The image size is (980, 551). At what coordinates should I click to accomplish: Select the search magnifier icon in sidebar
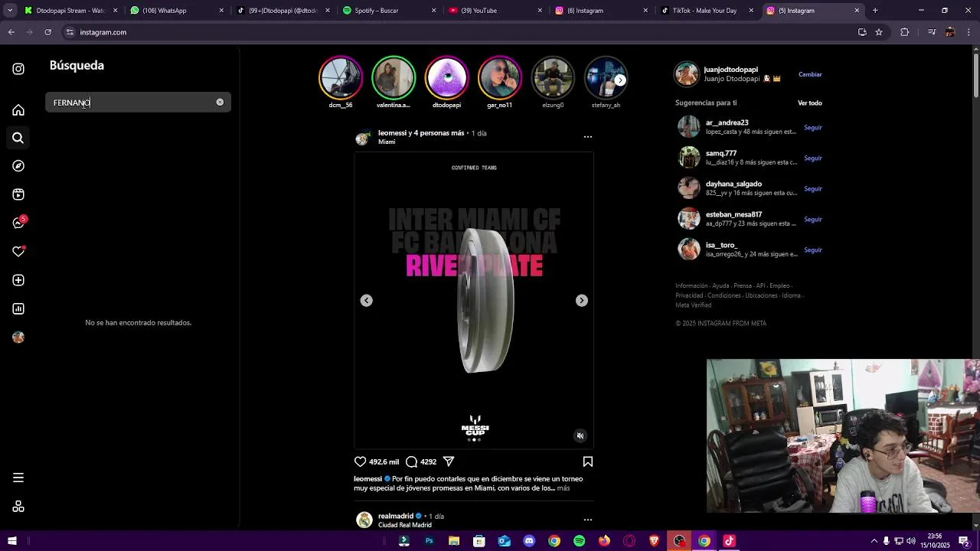pos(18,138)
